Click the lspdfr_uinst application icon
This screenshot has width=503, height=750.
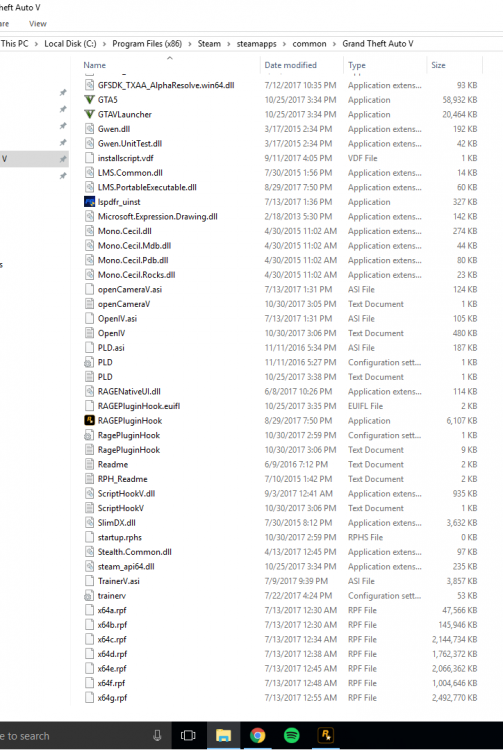89,202
